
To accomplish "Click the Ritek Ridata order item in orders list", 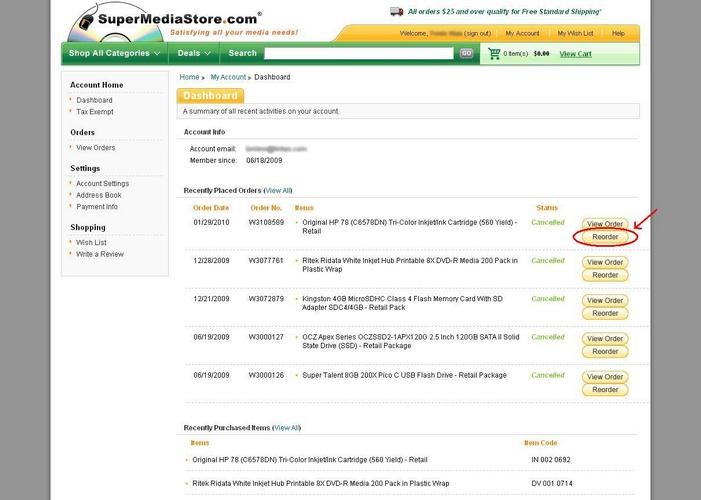I will (410, 265).
